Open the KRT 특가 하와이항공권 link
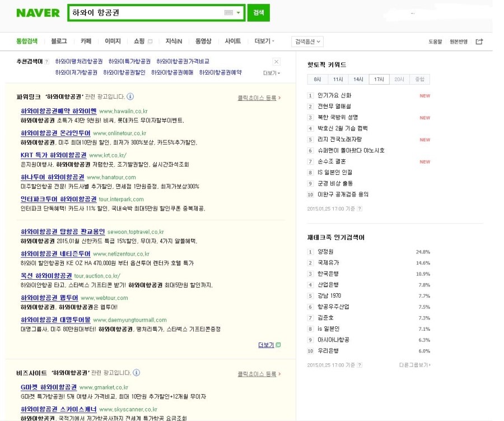The image size is (504, 421). 53,155
